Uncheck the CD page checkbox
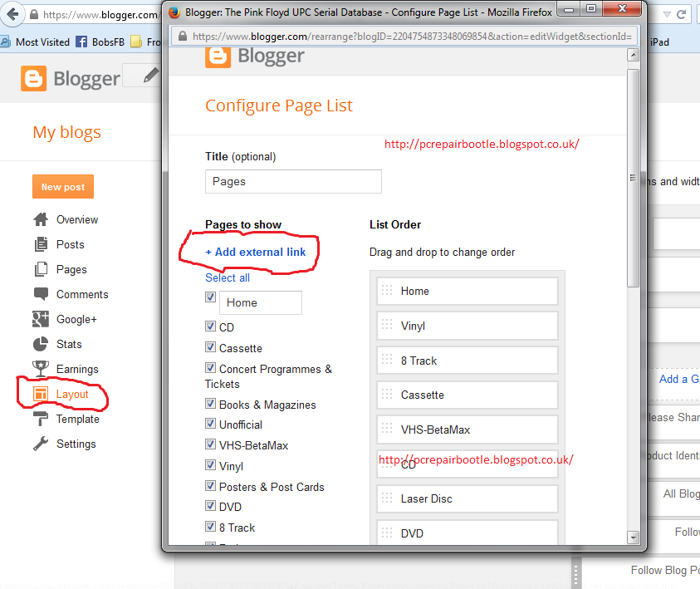The image size is (700, 589). tap(210, 326)
